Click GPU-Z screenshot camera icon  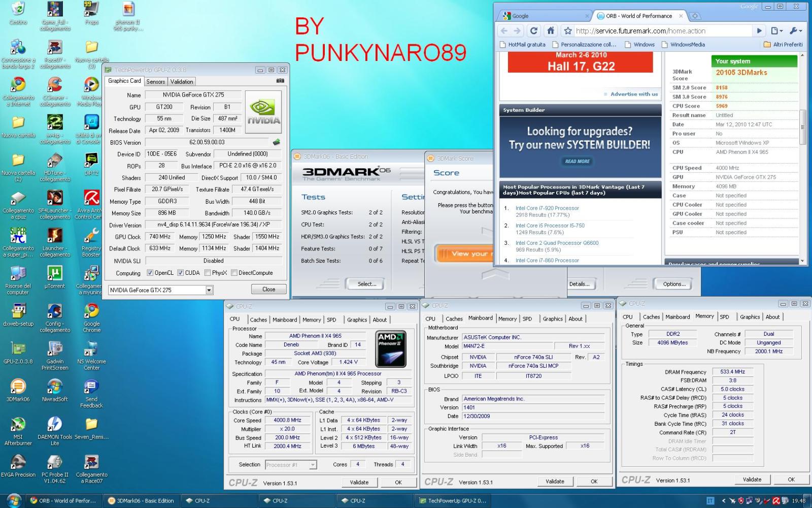(280, 81)
